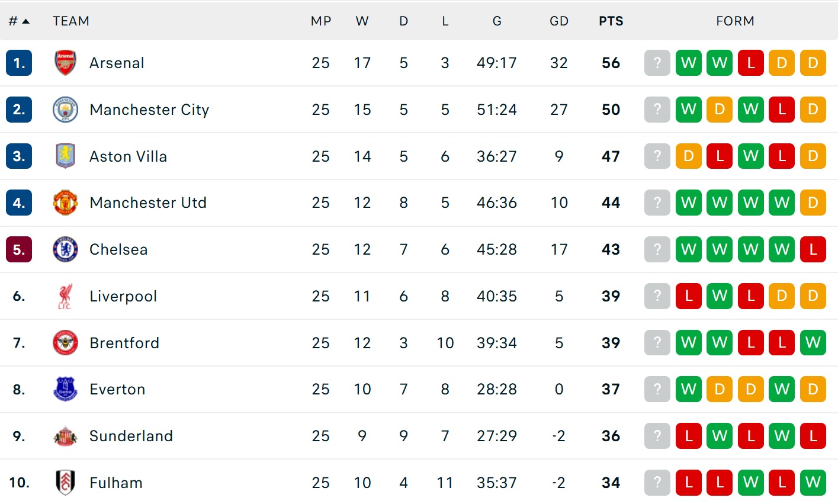
Task: Click Chelsea's red L form badge
Action: 813,249
